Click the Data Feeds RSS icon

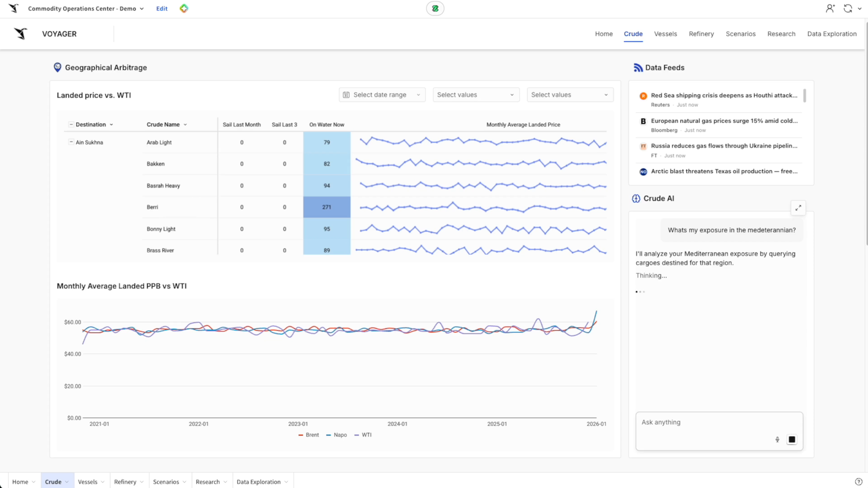[x=638, y=68]
